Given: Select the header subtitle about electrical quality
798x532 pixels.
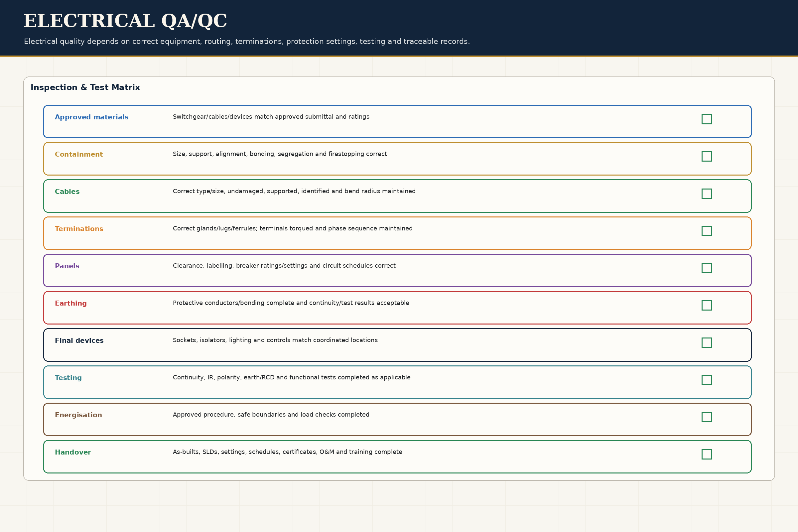Looking at the screenshot, I should tap(247, 41).
